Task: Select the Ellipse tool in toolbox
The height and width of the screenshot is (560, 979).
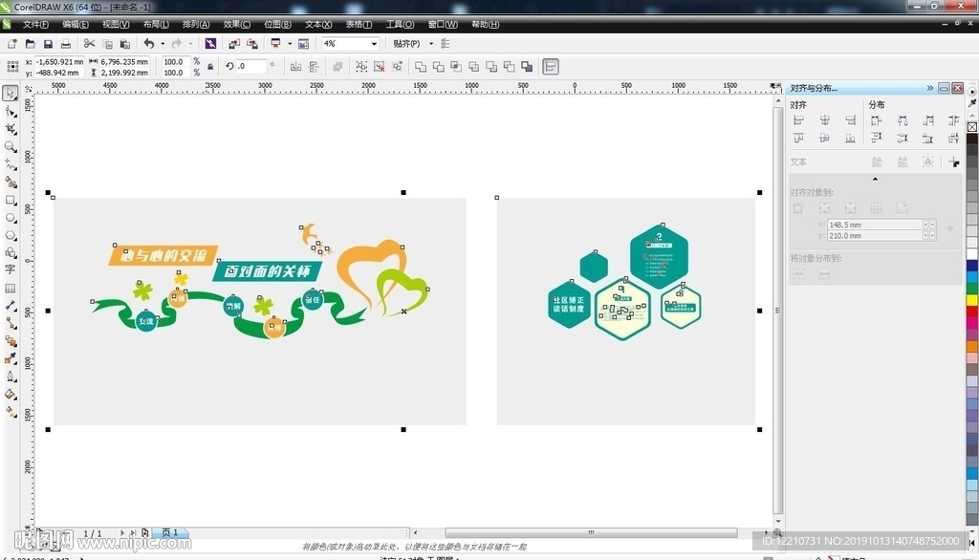Action: coord(11,218)
